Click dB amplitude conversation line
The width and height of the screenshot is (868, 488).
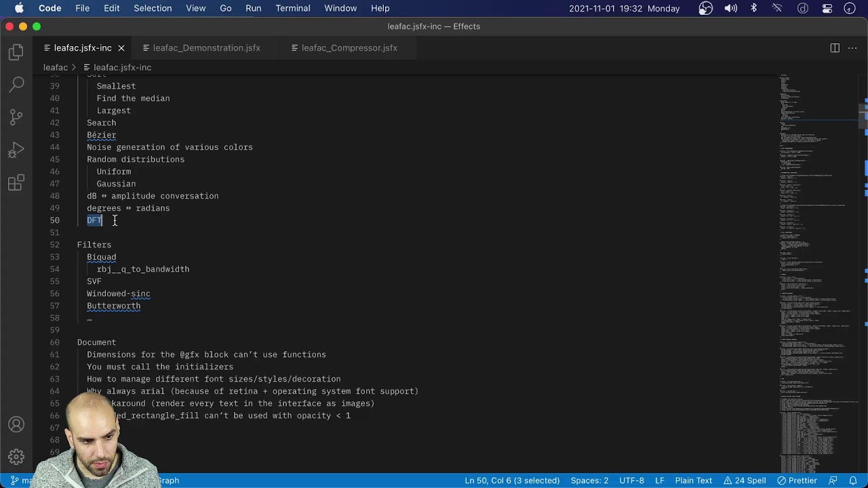point(153,196)
